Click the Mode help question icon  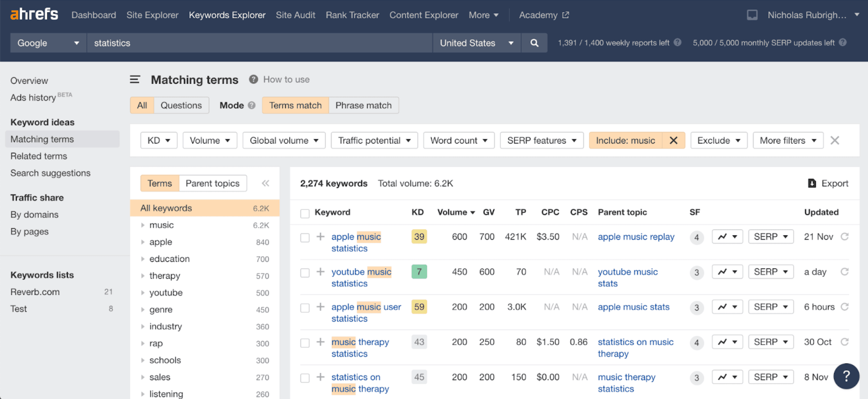(252, 105)
